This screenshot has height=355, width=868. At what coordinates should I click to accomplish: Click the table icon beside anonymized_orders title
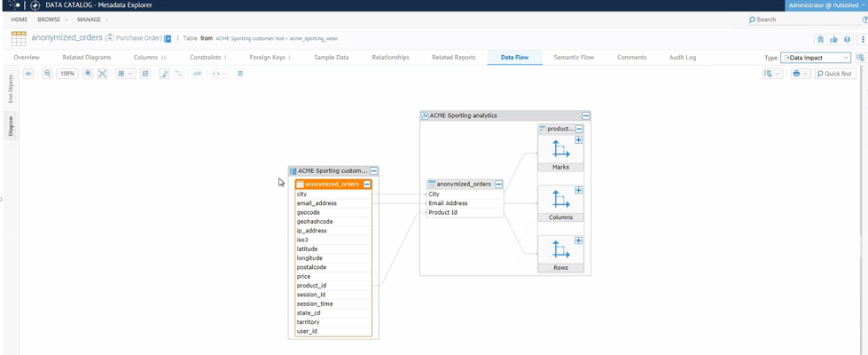pyautogui.click(x=19, y=38)
